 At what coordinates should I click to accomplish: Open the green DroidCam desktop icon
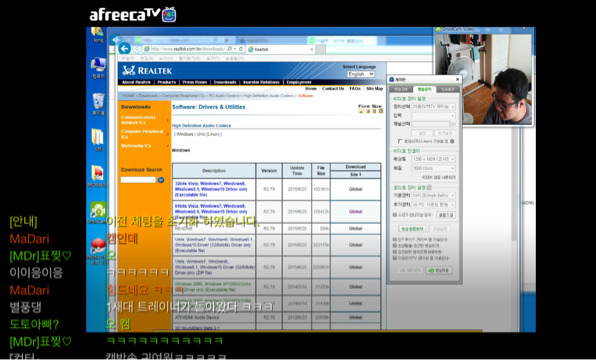click(x=98, y=212)
